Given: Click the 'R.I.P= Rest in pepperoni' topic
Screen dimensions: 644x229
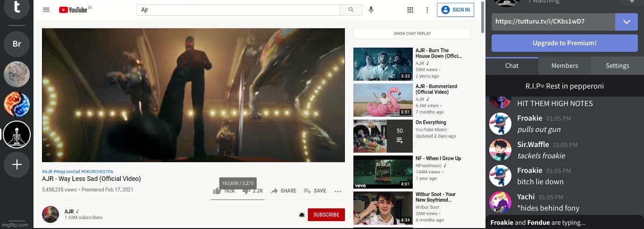Looking at the screenshot, I should click(x=565, y=86).
